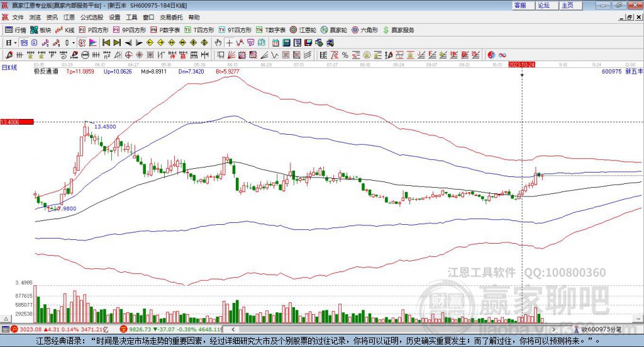Click the Shenzhen index 9826.73 status entry

click(x=170, y=329)
